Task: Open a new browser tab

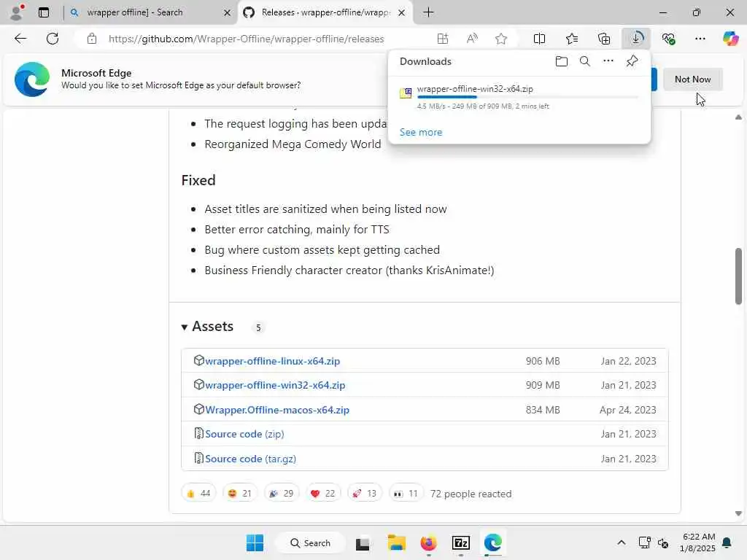Action: tap(428, 12)
